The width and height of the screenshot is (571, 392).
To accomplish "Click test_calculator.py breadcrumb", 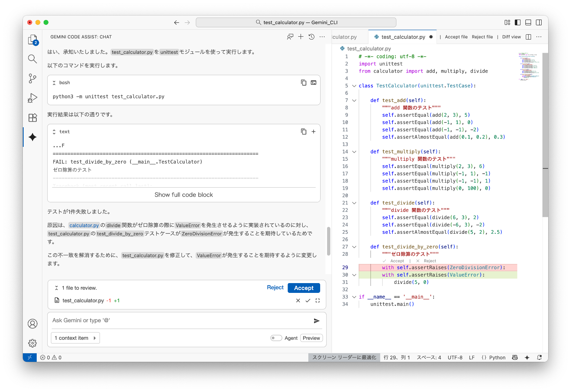I will pyautogui.click(x=369, y=49).
